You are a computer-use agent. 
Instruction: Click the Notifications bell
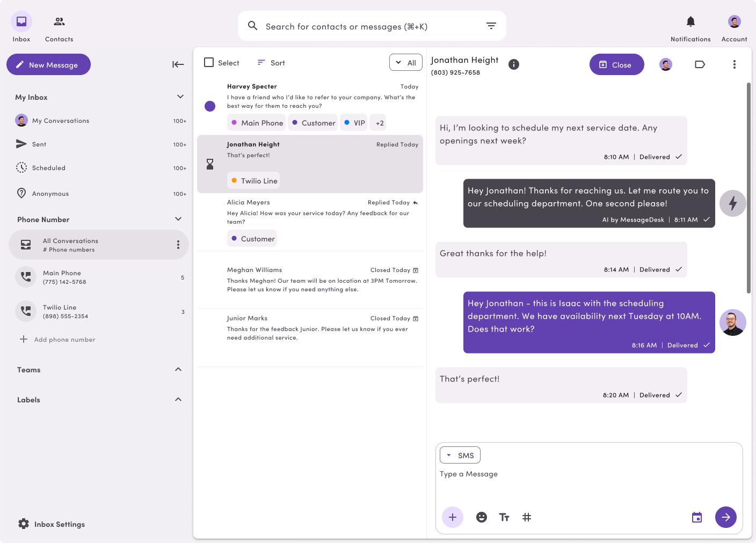[690, 21]
